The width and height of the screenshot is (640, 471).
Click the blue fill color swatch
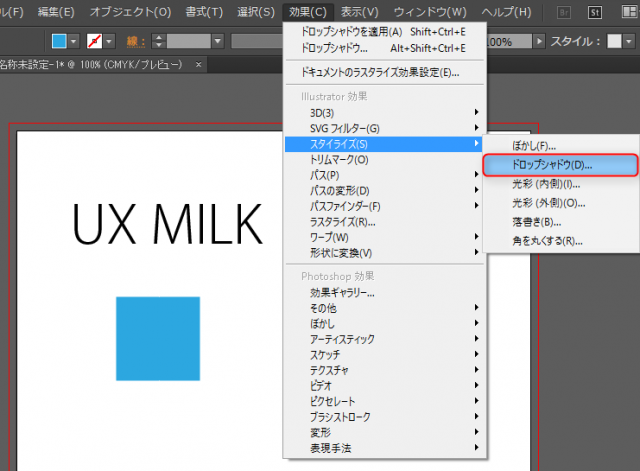tap(59, 42)
